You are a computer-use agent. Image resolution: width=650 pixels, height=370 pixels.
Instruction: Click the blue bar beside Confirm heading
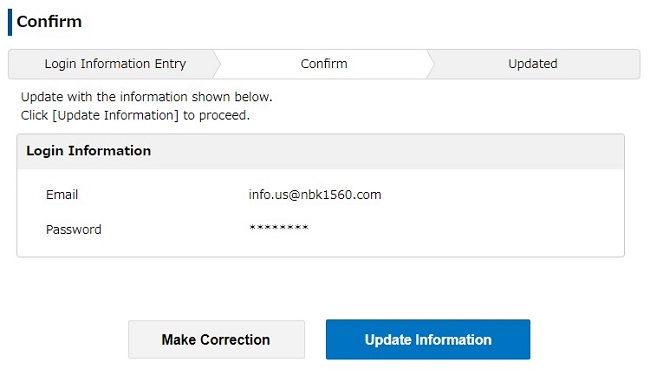click(x=10, y=22)
